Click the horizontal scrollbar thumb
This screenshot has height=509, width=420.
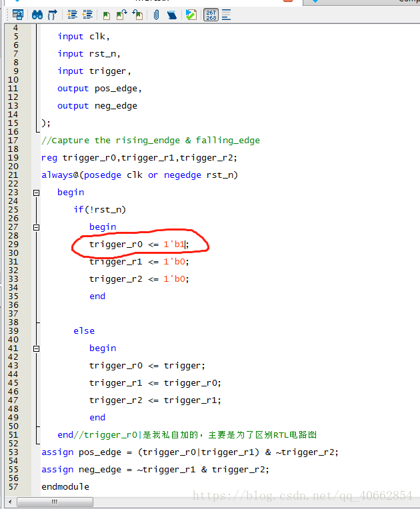(55, 502)
